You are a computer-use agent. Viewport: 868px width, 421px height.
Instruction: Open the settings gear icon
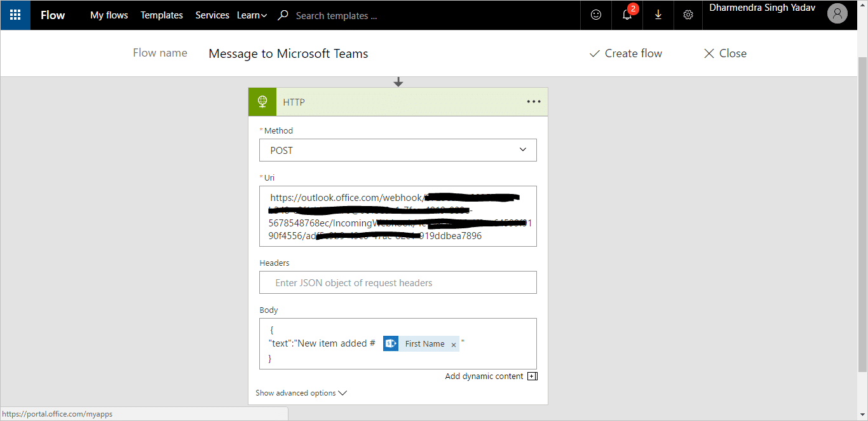688,15
